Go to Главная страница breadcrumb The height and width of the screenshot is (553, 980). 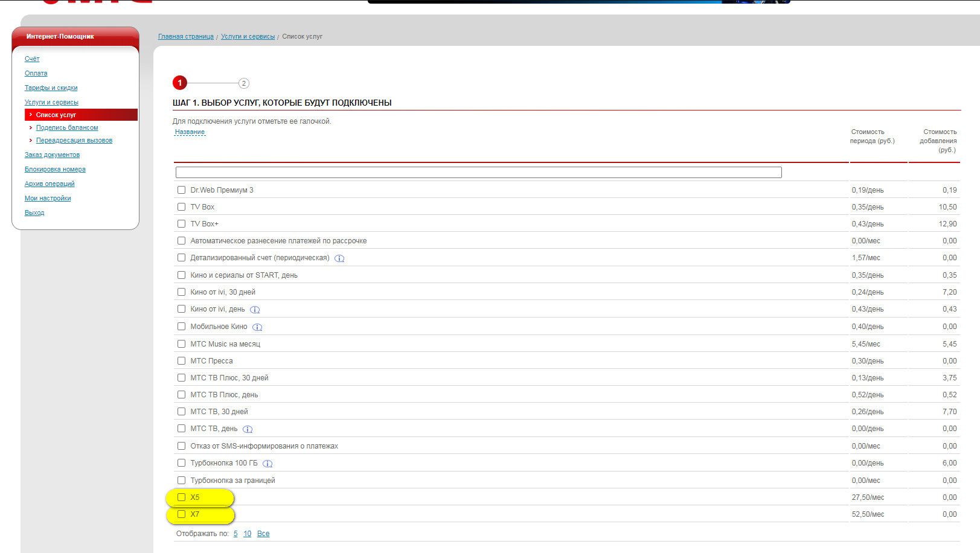pos(185,36)
